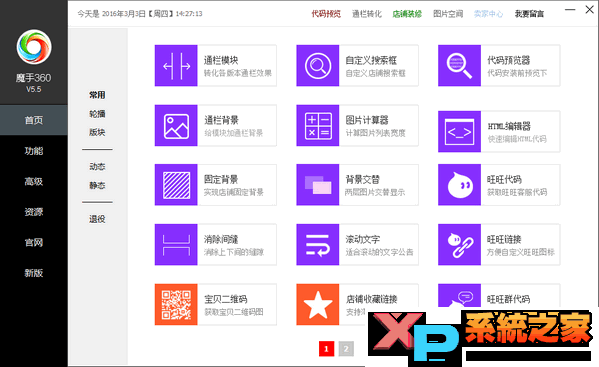The image size is (599, 367).
Task: Click the 消除间隙 card title text
Action: pyautogui.click(x=221, y=239)
